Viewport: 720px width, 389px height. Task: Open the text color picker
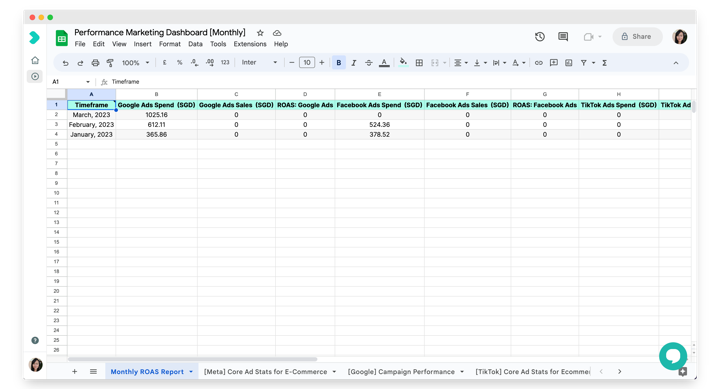(x=384, y=63)
